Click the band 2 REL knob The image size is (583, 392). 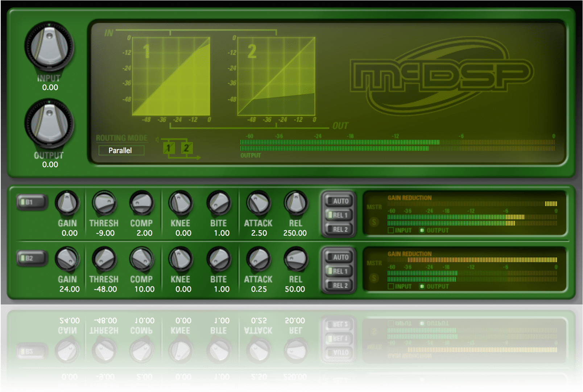[x=296, y=259]
